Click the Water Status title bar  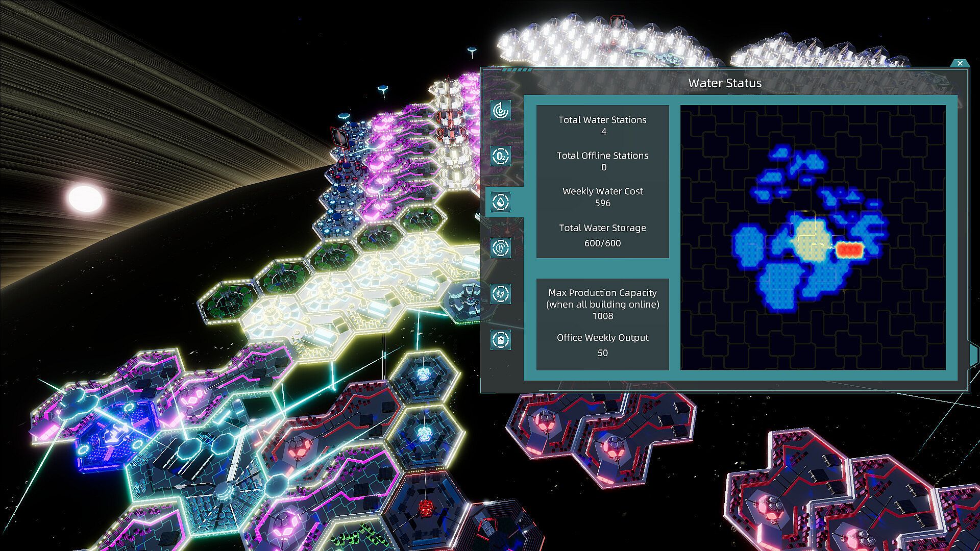click(724, 83)
